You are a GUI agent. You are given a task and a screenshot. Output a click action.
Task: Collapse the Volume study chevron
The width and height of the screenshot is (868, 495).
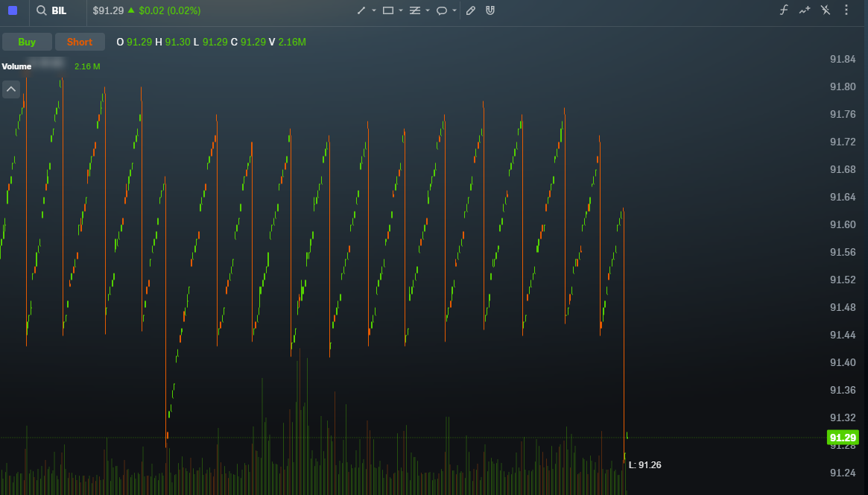click(11, 89)
